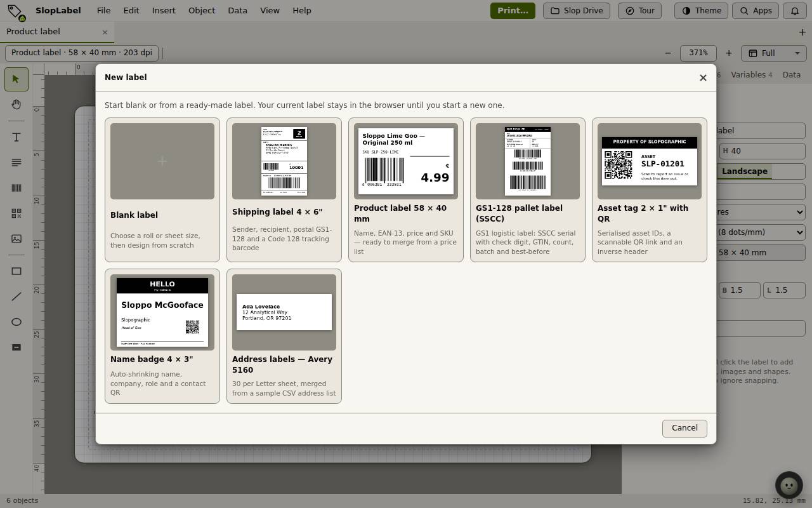Viewport: 812px width, 508px height.
Task: Select the barcode tool in sidebar
Action: 16,189
